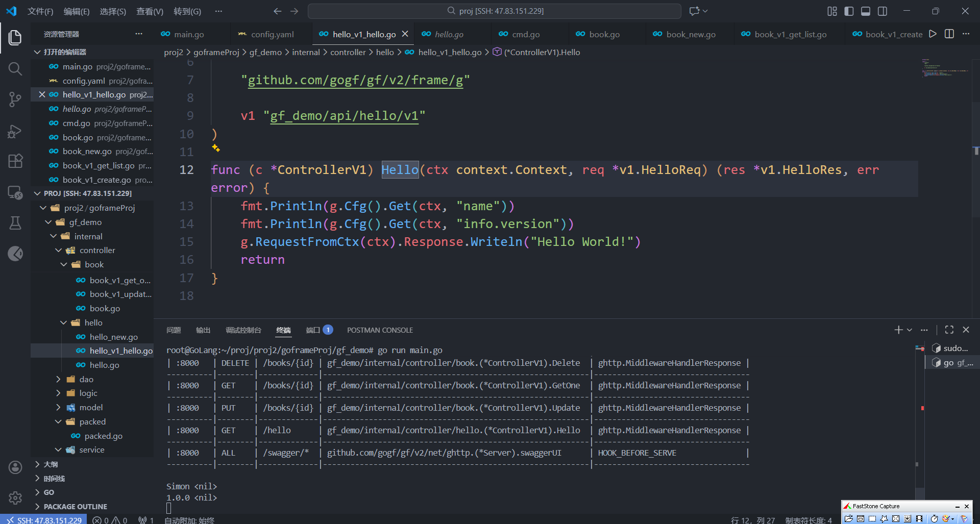The height and width of the screenshot is (524, 980).
Task: Open the Extensions view
Action: pos(15,161)
